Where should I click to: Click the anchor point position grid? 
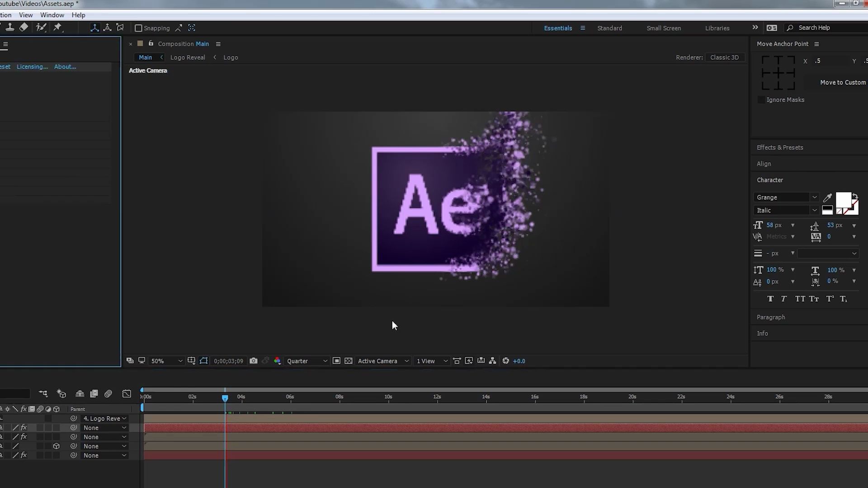point(778,73)
